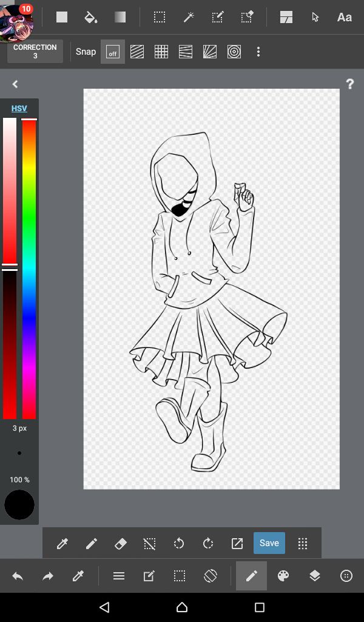Open snap options three-dot menu
Viewport: 364px width, 622px height.
pyautogui.click(x=258, y=52)
